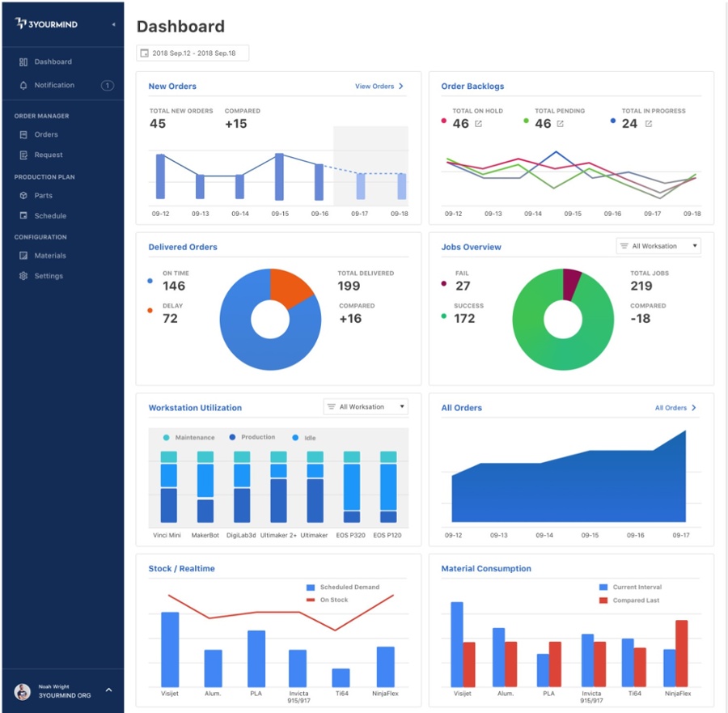
Task: Click the Schedule icon in sidebar
Action: point(23,216)
